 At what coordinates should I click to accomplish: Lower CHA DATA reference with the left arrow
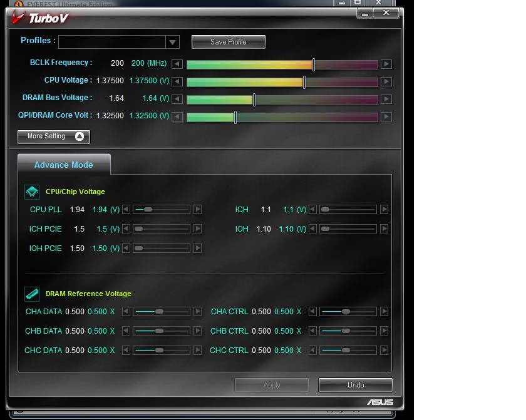pos(126,311)
